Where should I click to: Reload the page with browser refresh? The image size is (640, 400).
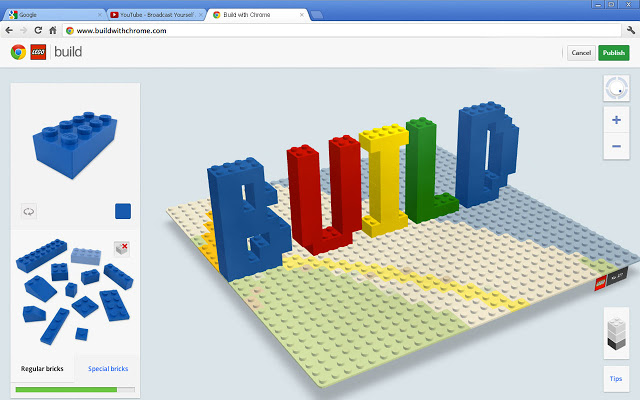click(x=37, y=31)
